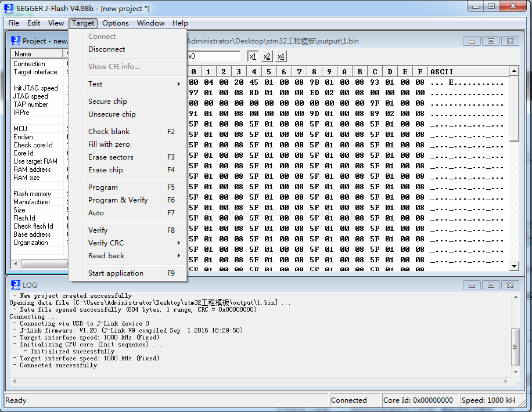Click hex view scroll up arrow
Screen dimensions: 532x412
tap(515, 71)
